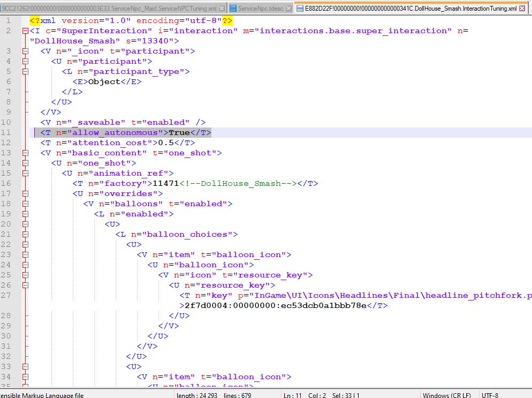Collapse the _icon element fold on line 3
532x398 pixels.
pos(25,51)
